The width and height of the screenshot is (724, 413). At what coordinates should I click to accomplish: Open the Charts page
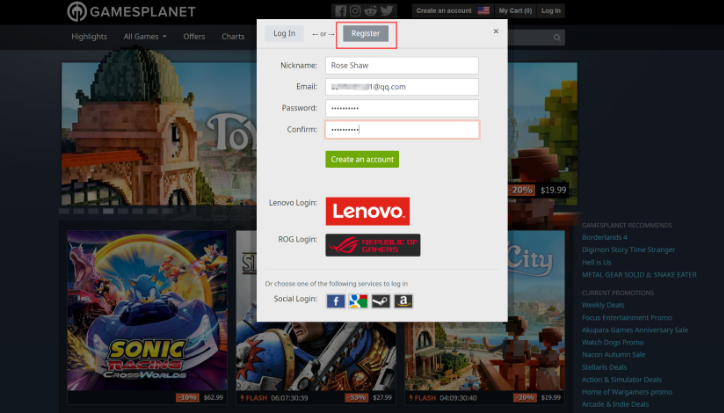coord(233,36)
